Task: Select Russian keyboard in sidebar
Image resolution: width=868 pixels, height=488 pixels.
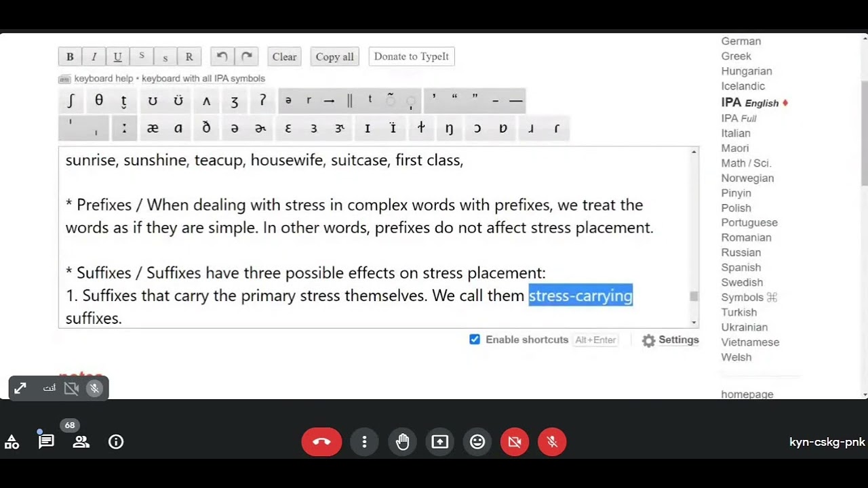Action: [741, 253]
